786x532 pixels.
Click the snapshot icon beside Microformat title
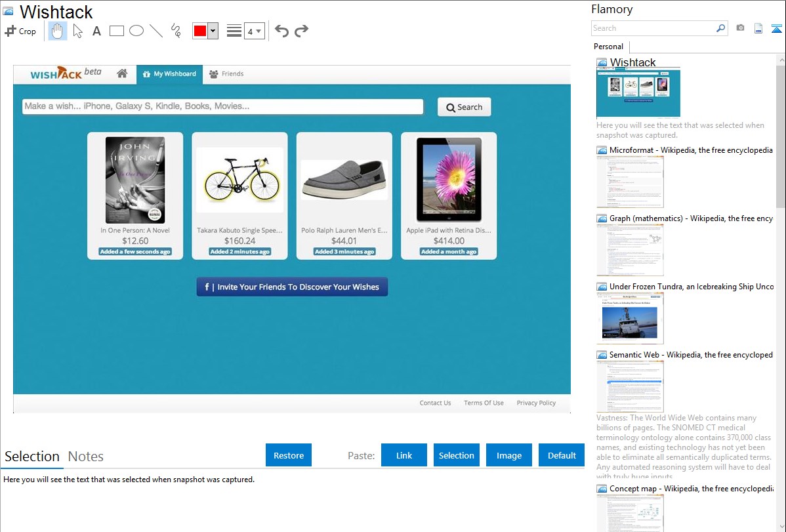click(602, 150)
